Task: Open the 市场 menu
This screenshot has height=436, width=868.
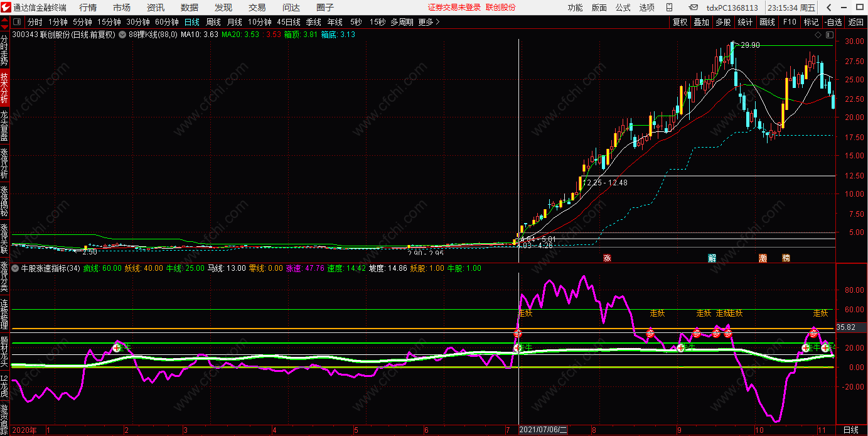Action: click(122, 8)
